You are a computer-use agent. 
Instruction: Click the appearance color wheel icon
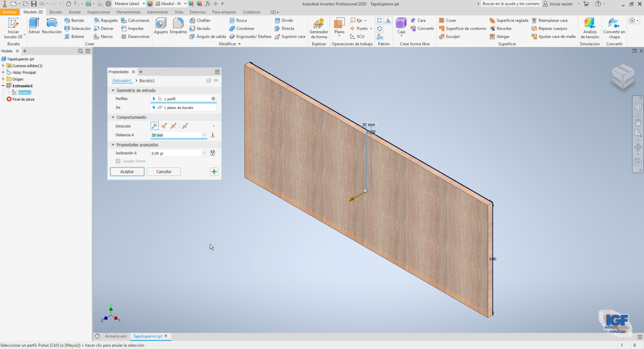pyautogui.click(x=150, y=4)
